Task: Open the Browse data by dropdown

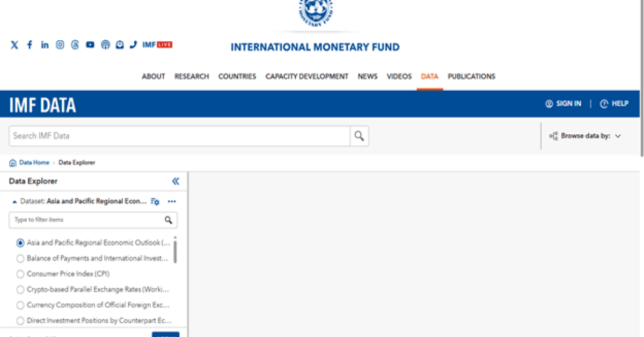Action: click(585, 136)
